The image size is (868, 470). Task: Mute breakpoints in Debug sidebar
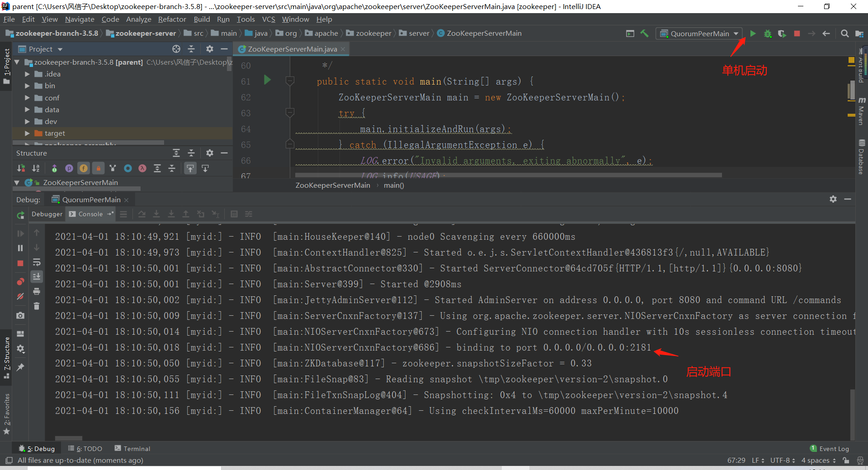20,296
